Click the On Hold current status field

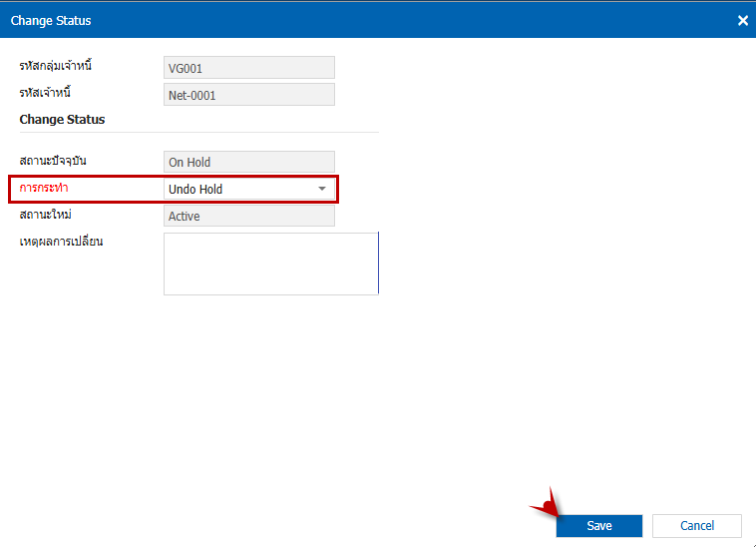click(x=248, y=162)
